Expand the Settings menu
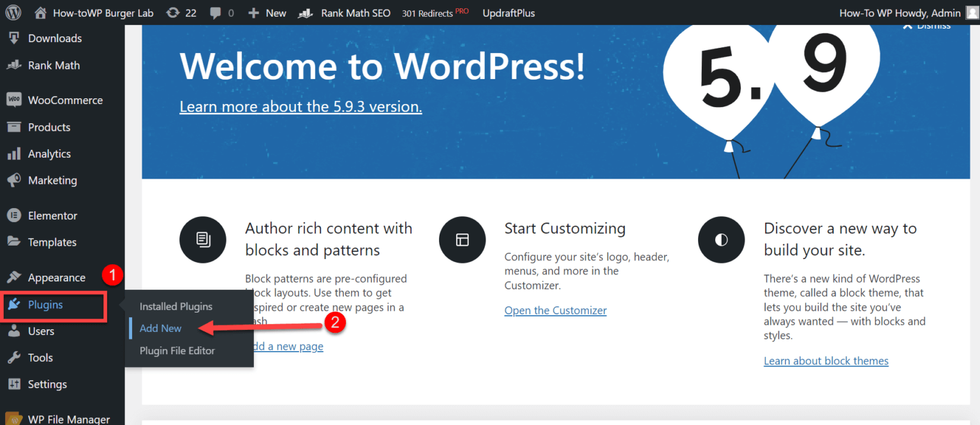980x425 pixels. pyautogui.click(x=48, y=384)
